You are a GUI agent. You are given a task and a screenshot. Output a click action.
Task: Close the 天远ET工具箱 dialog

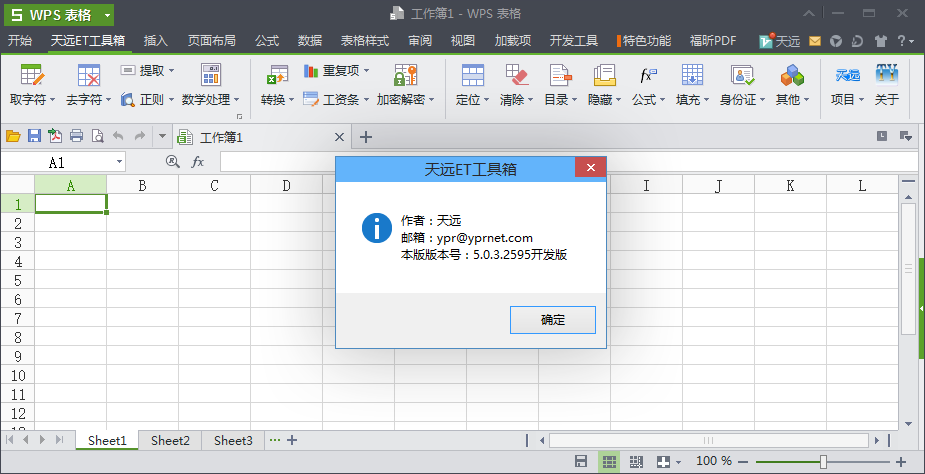pyautogui.click(x=591, y=168)
